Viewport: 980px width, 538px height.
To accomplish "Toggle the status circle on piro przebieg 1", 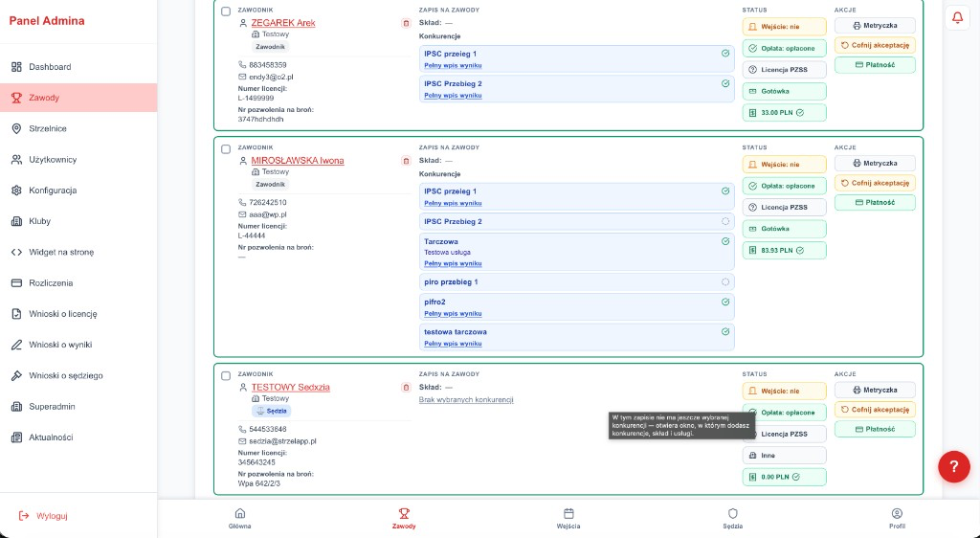I will pos(725,282).
